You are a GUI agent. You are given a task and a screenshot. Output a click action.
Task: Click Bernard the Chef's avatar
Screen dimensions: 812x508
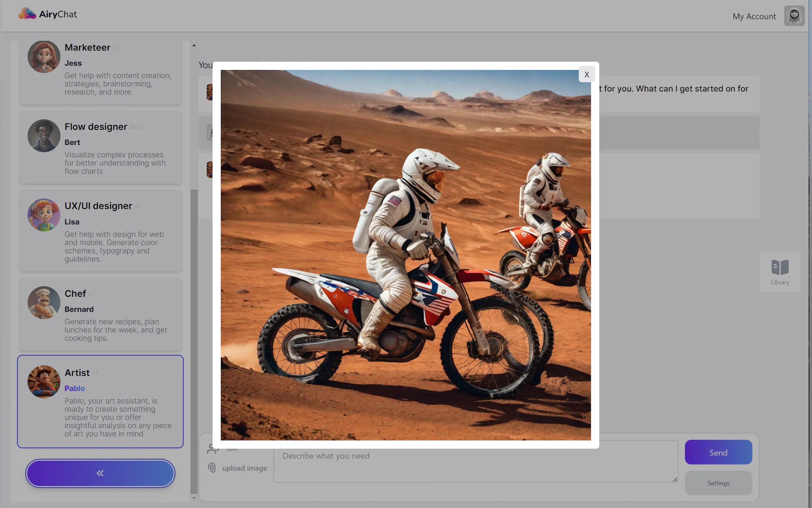(44, 302)
